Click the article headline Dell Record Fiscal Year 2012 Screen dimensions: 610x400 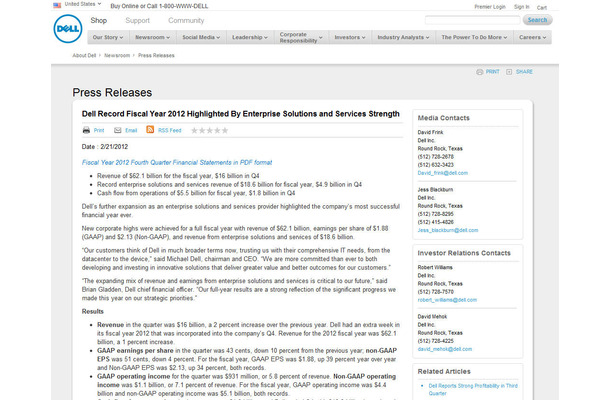point(240,114)
